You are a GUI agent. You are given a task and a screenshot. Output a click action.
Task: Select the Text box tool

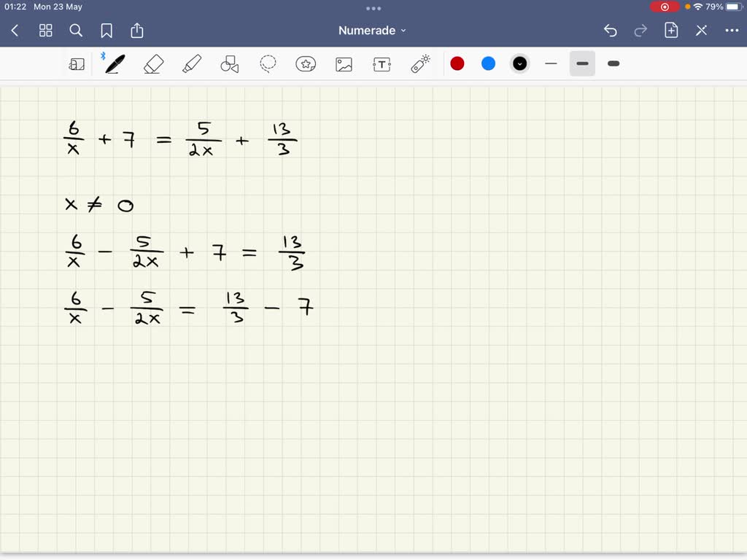pyautogui.click(x=382, y=63)
